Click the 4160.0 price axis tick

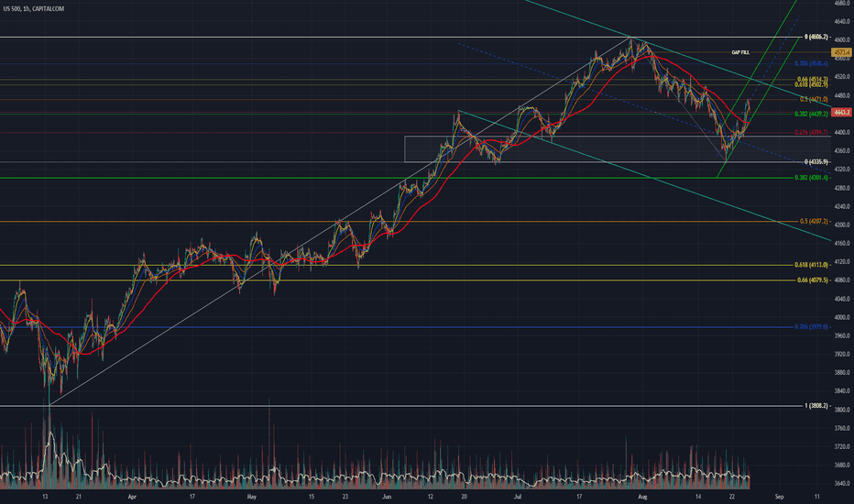(841, 244)
